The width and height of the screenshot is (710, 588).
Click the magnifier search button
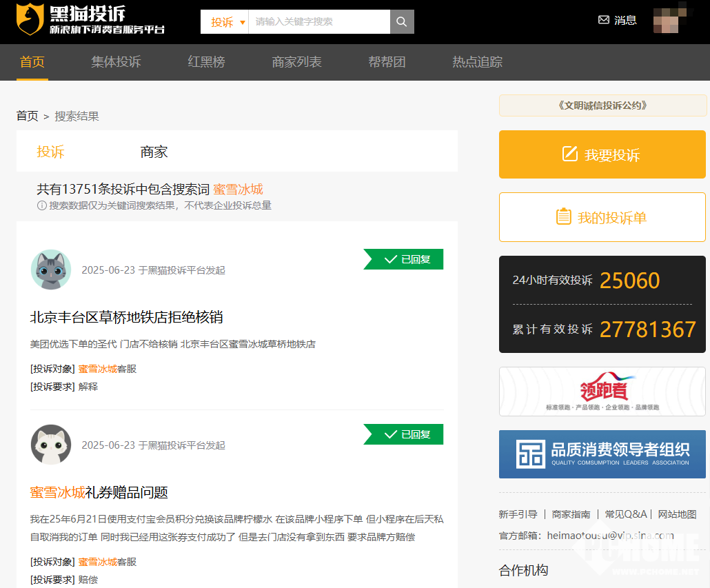[402, 21]
